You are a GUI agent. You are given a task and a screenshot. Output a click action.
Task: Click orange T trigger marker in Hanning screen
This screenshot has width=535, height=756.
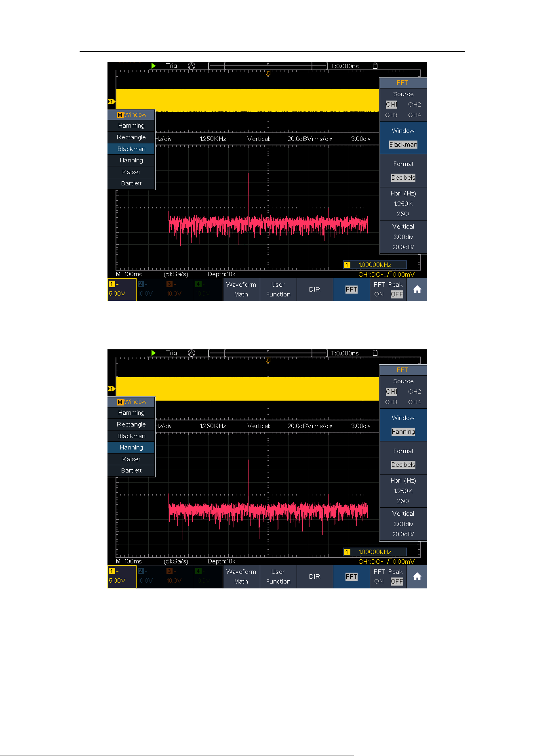268,361
